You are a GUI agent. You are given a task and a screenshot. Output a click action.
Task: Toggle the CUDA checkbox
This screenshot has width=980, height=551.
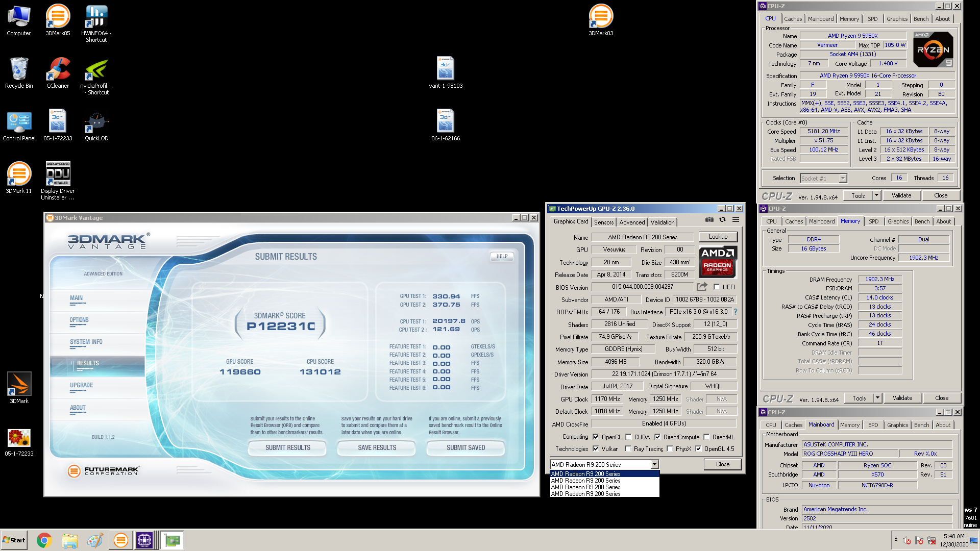(628, 437)
